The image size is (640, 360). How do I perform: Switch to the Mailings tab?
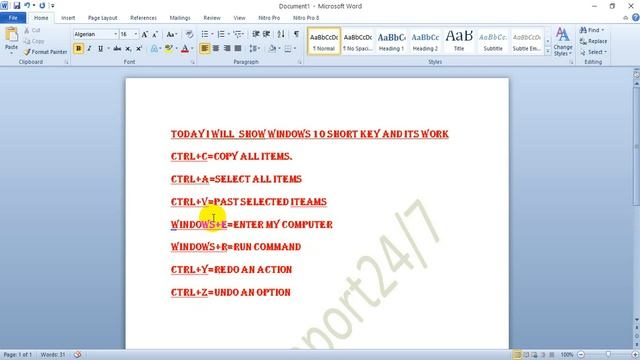tap(180, 18)
